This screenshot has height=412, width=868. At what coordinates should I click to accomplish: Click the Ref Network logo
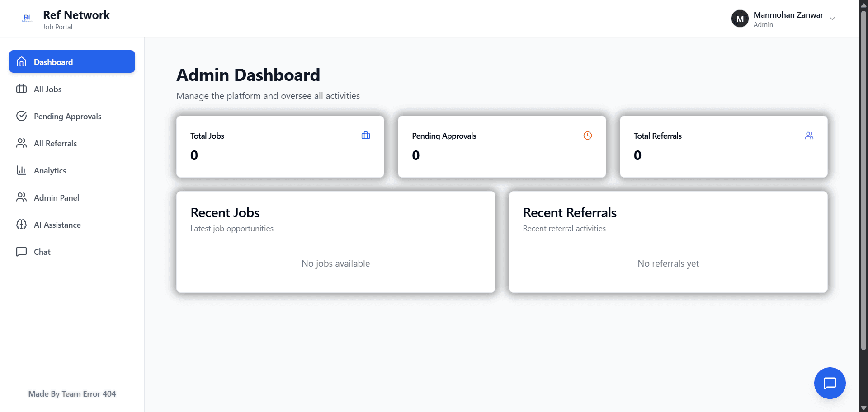click(27, 18)
